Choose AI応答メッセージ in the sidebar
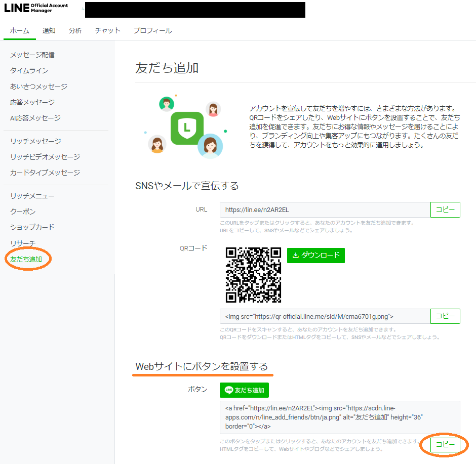Screen dimensions: 476x464 click(35, 118)
